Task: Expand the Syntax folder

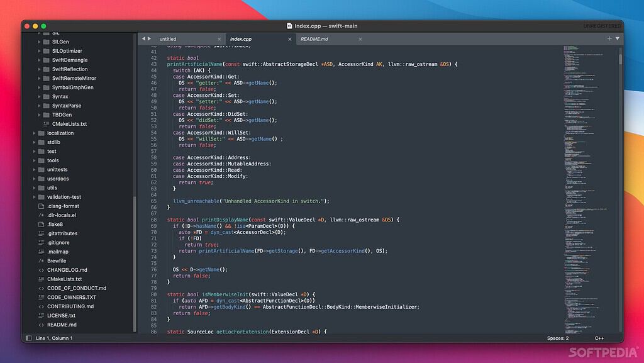Action: 39,96
